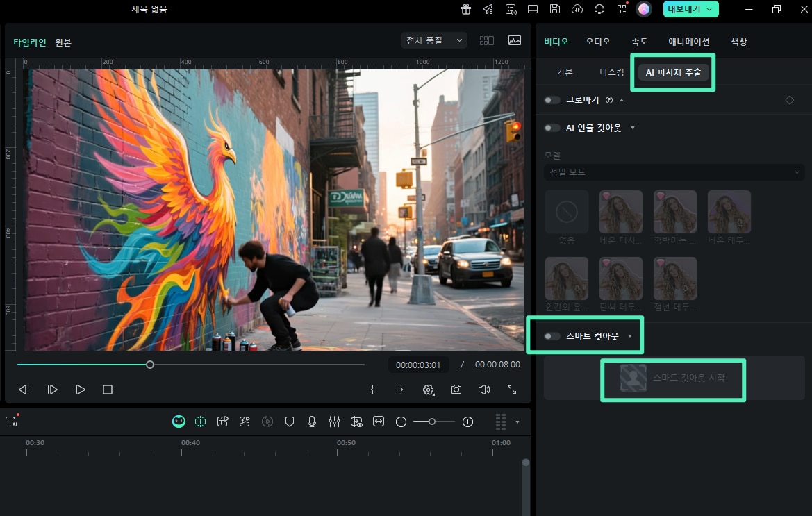Switch to the 오디오 tab
812x516 pixels.
point(597,42)
